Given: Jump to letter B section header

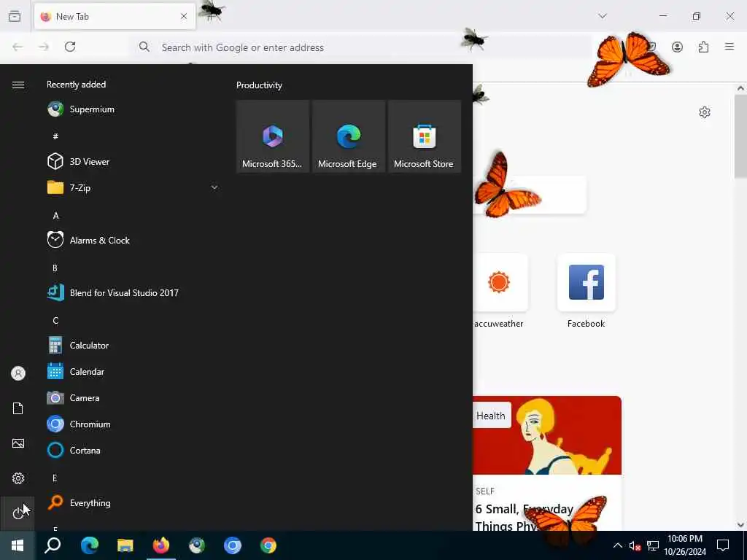Looking at the screenshot, I should pos(55,268).
